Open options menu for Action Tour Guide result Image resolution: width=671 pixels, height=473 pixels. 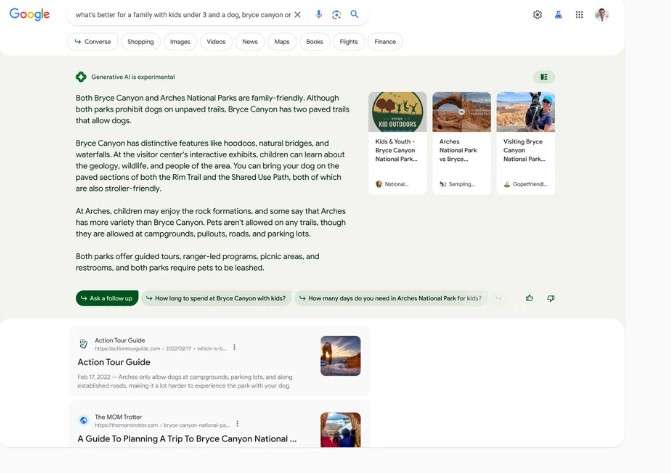(234, 347)
